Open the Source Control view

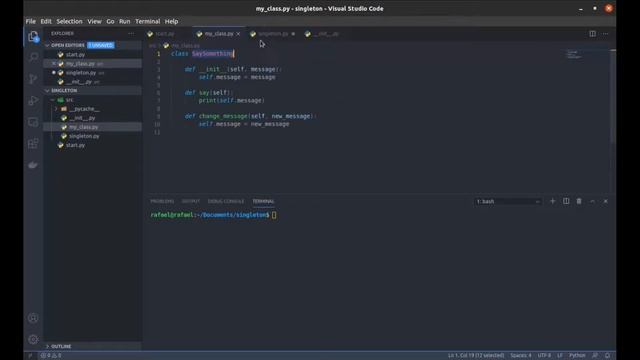(x=33, y=78)
